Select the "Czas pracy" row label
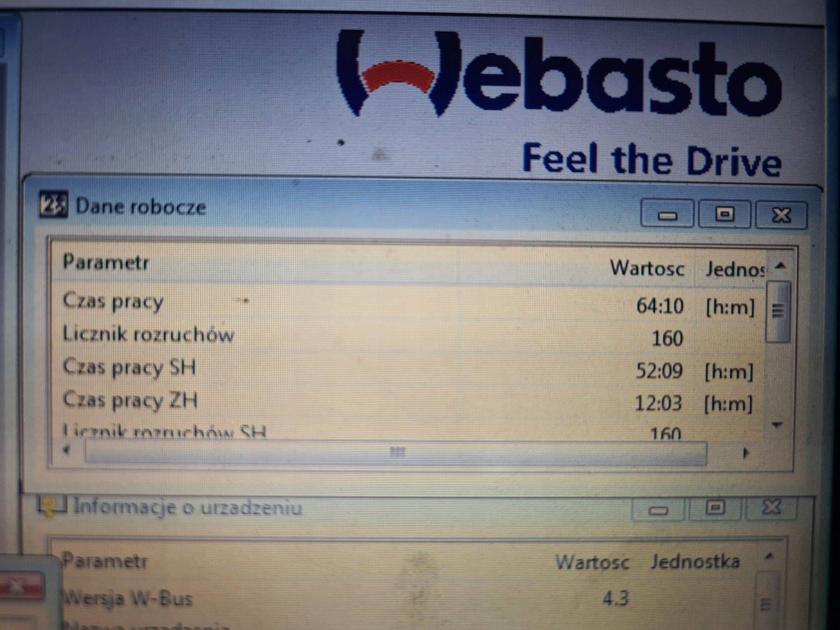The image size is (840, 630). 113,301
